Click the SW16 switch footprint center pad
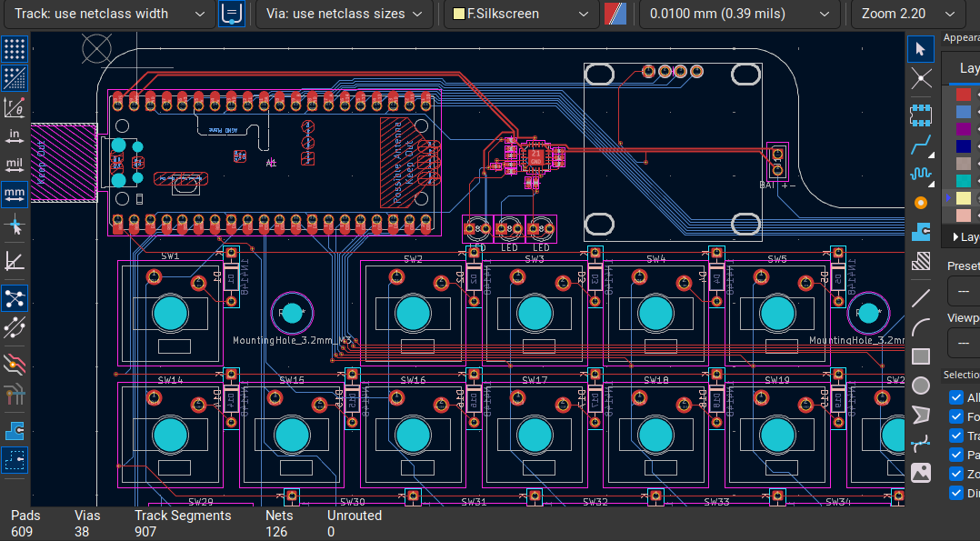980x541 pixels. [412, 436]
